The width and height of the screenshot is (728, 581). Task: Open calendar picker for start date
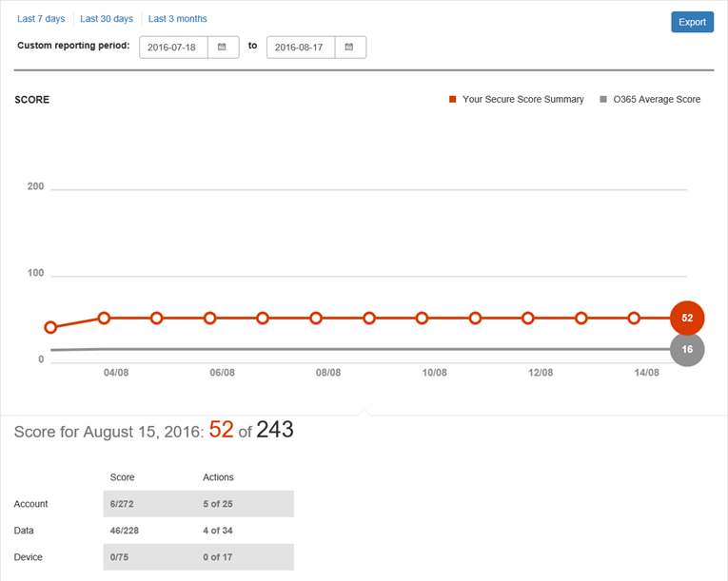point(222,48)
